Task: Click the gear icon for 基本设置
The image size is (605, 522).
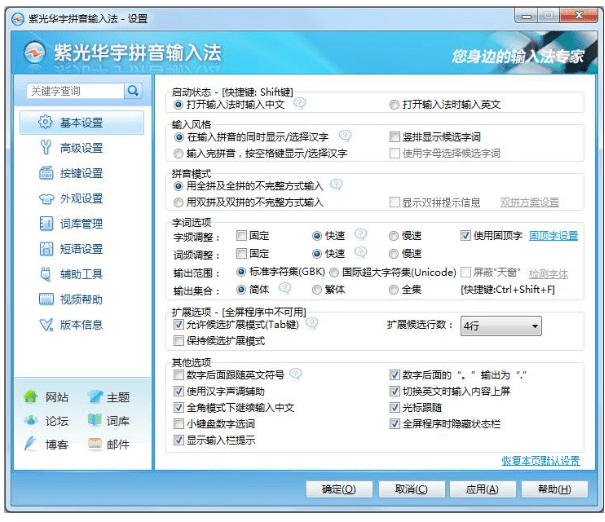Action: (x=46, y=122)
